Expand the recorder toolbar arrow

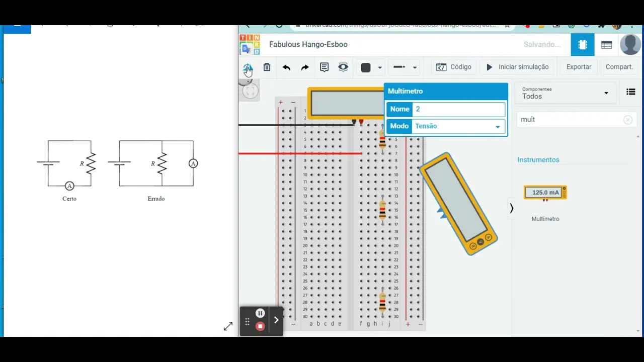click(x=276, y=320)
